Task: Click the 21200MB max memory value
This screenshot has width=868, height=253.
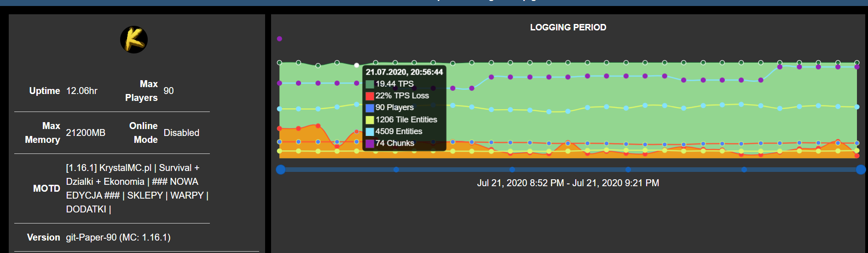Action: (x=86, y=133)
